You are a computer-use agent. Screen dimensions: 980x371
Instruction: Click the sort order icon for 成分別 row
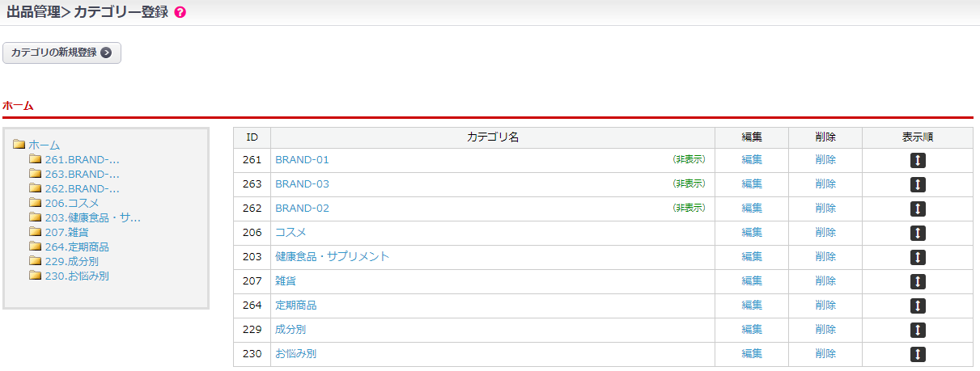pyautogui.click(x=918, y=330)
